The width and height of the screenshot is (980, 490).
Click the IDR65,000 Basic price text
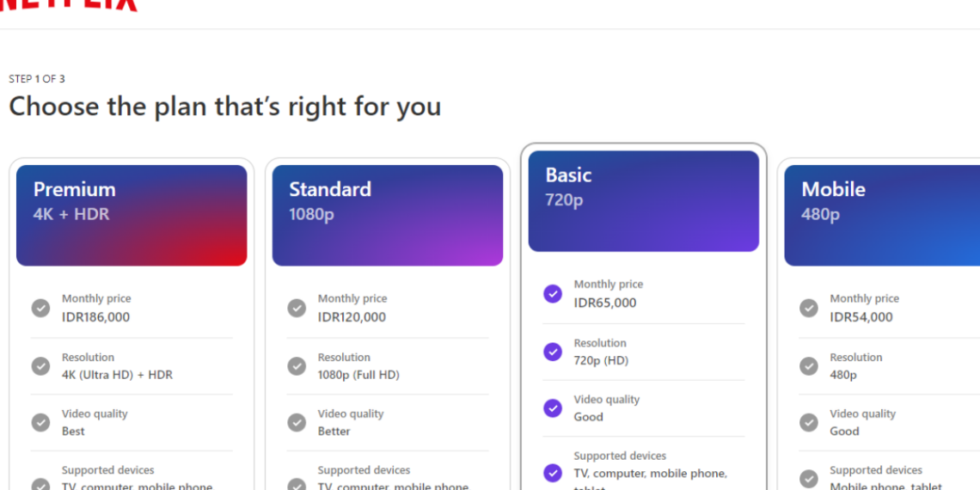(x=605, y=303)
